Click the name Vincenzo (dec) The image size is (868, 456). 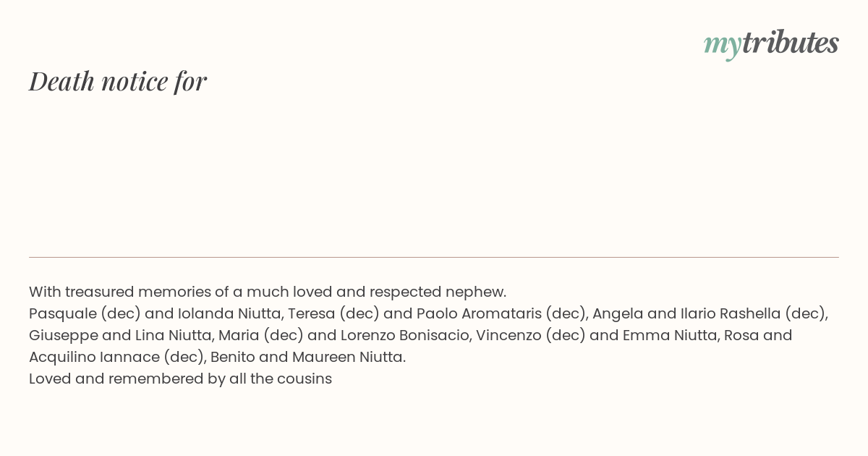530,336
